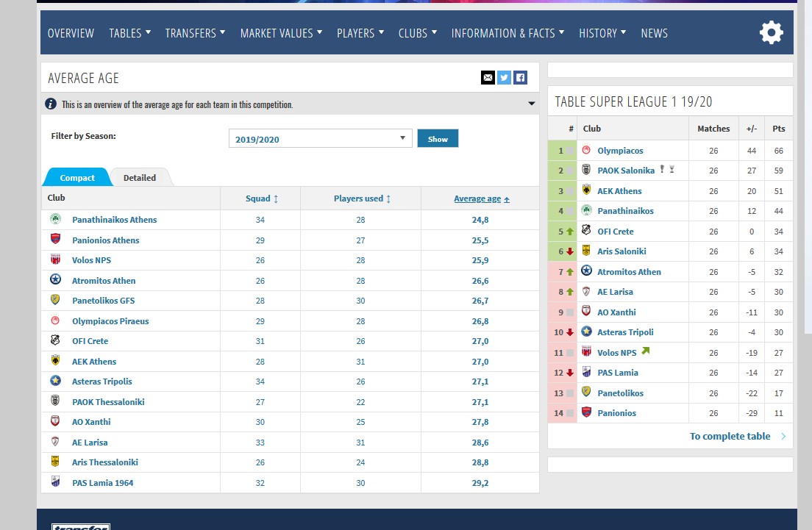This screenshot has width=812, height=530.
Task: Click Olympiacos crest in league table
Action: 586,150
